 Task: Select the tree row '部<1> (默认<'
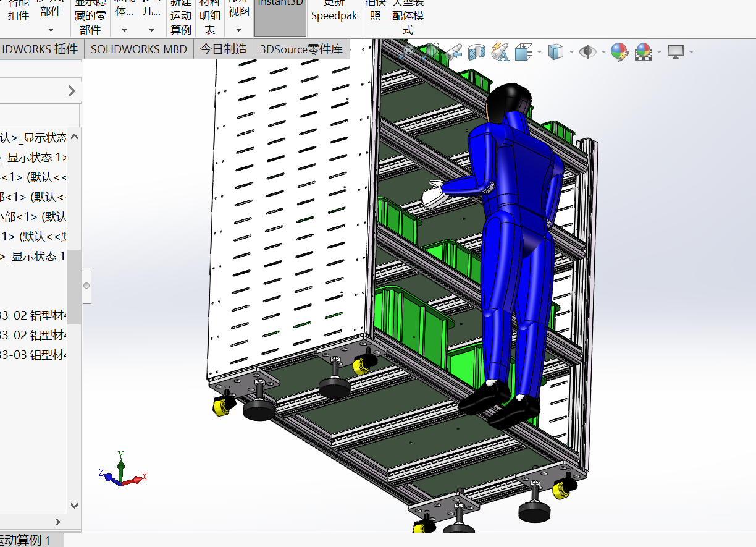(x=33, y=197)
